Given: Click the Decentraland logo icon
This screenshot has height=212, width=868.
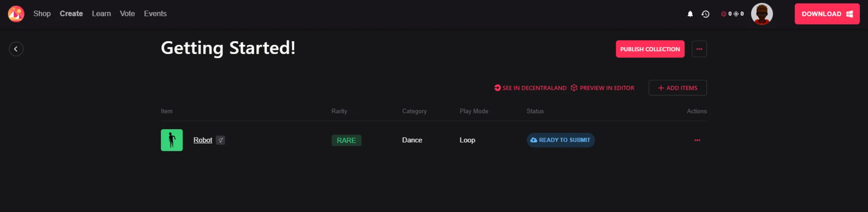Looking at the screenshot, I should pyautogui.click(x=16, y=14).
